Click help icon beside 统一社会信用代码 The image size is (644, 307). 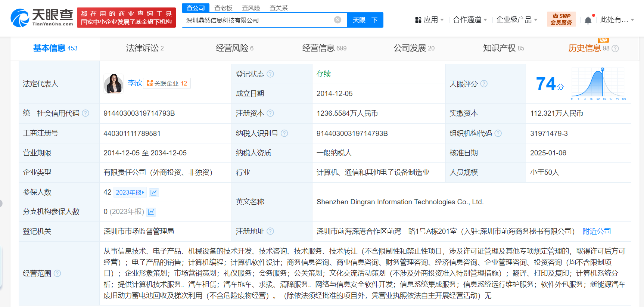(x=85, y=113)
